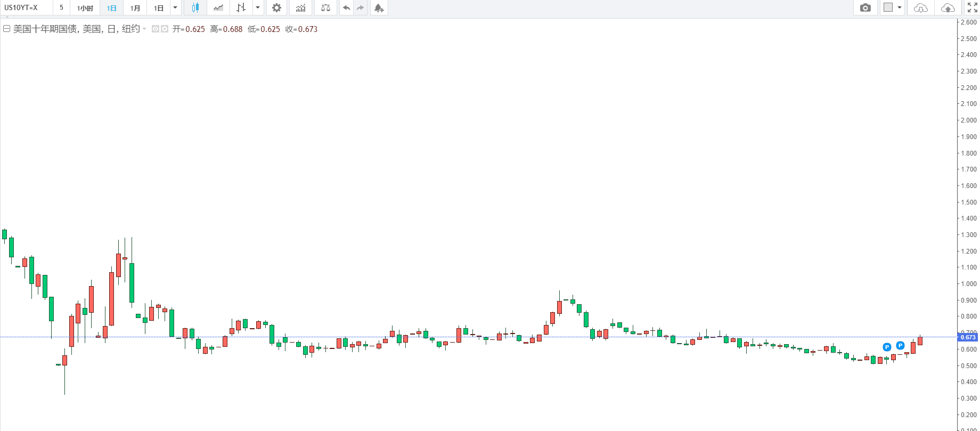Enter fullscreen mode with arrows icon
This screenshot has width=980, height=431.
click(973, 8)
